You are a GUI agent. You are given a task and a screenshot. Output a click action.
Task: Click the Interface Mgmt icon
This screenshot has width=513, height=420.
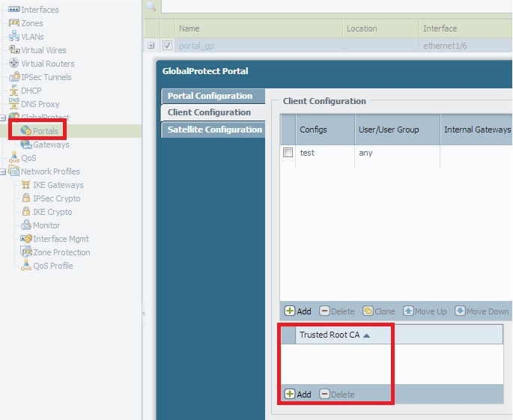[26, 239]
